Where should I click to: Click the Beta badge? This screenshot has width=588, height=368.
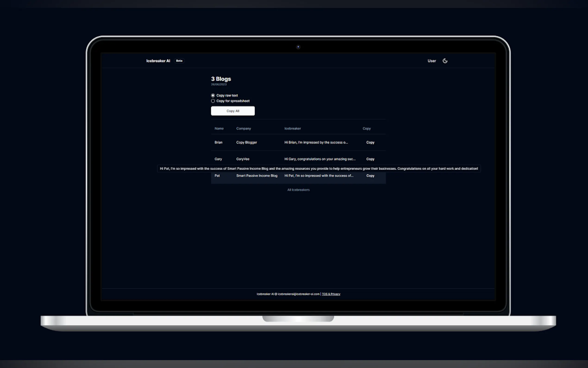point(179,61)
